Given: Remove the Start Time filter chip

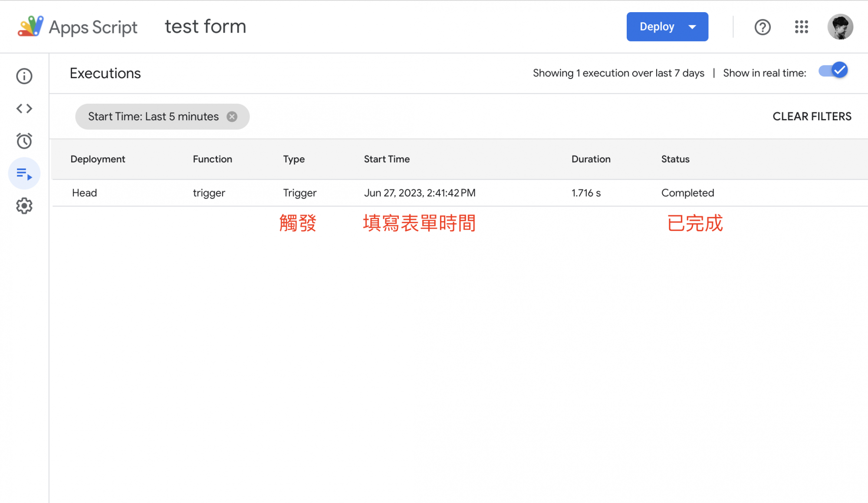Looking at the screenshot, I should point(232,117).
